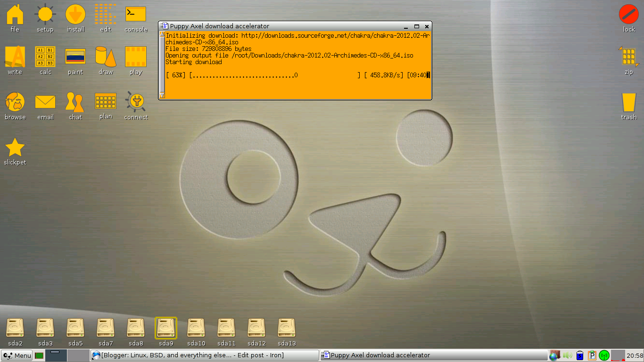Open the clipboard manager tray icon
The height and width of the screenshot is (362, 644).
pyautogui.click(x=592, y=355)
